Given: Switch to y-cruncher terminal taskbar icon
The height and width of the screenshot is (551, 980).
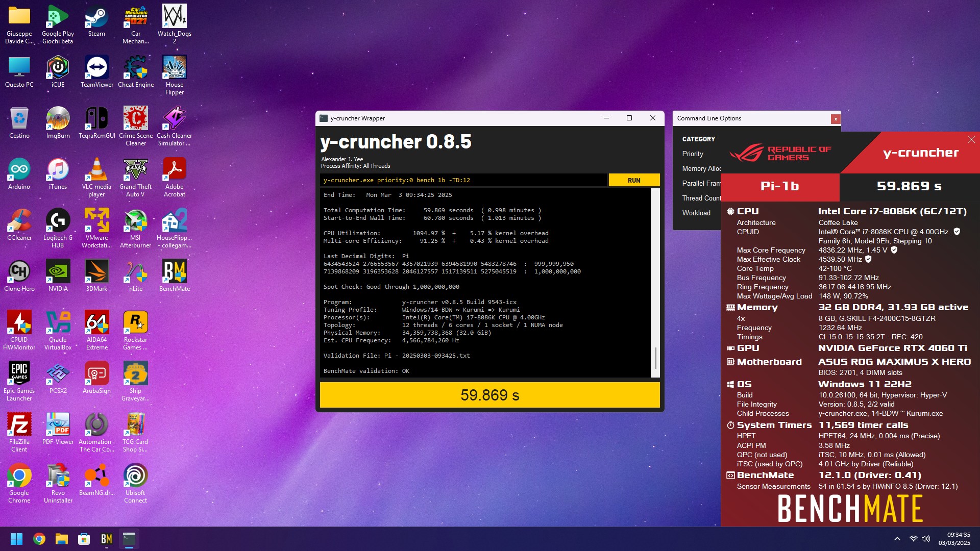Looking at the screenshot, I should point(129,539).
